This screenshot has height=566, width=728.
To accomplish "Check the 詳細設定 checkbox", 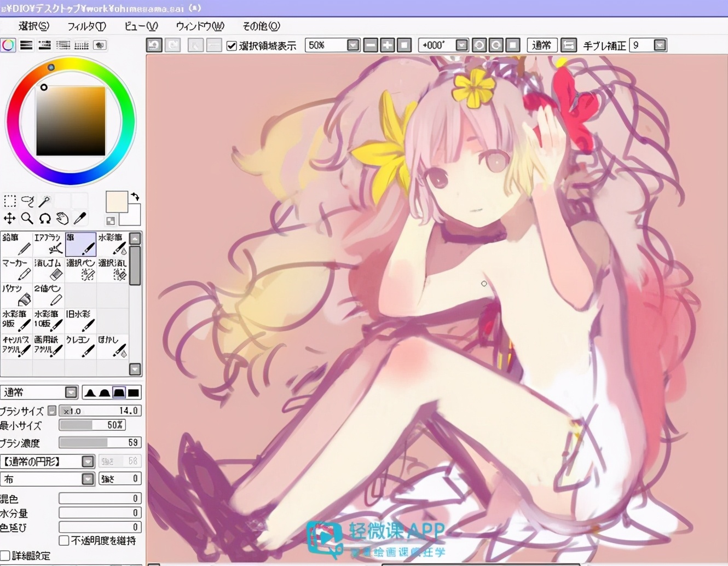I will (5, 556).
